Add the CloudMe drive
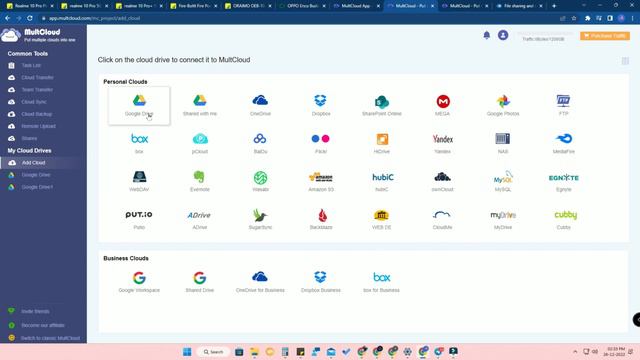 click(x=442, y=219)
